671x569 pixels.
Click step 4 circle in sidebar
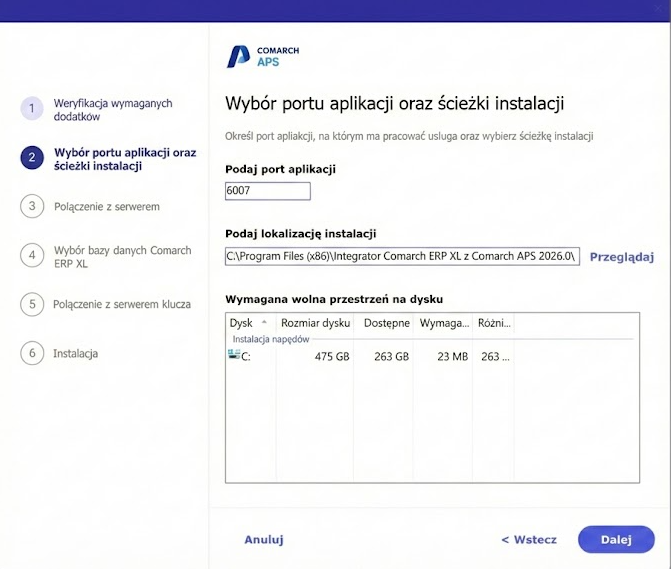pyautogui.click(x=32, y=255)
